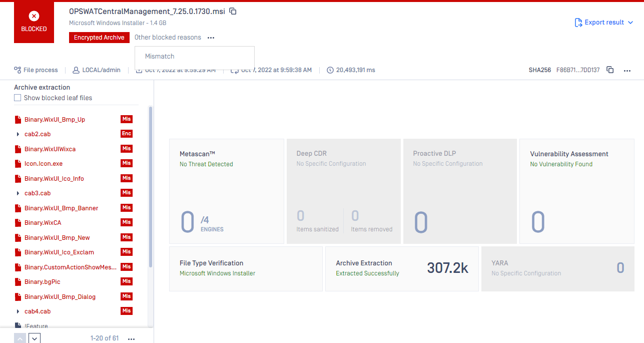Open the Archive Extraction card
This screenshot has height=343, width=644.
[402, 269]
